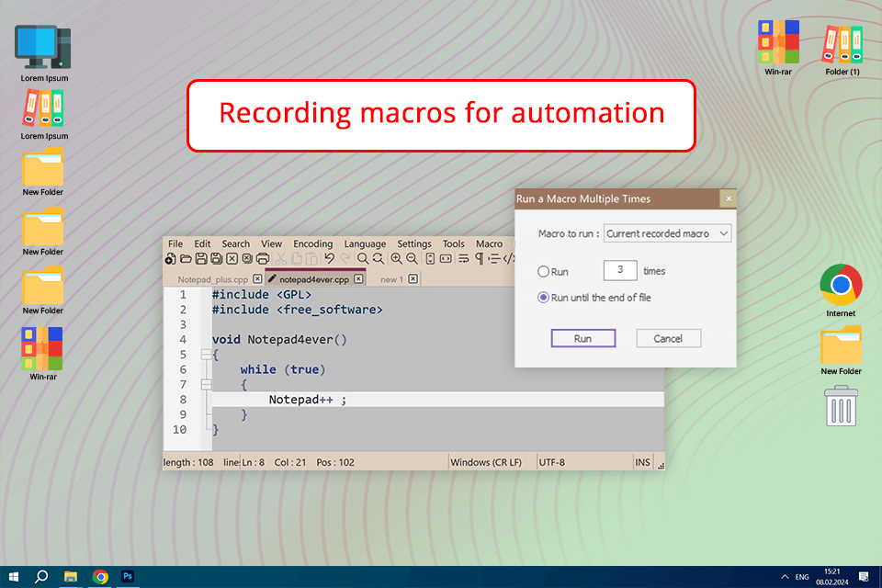
Task: Click the Windows Start button
Action: click(x=14, y=577)
